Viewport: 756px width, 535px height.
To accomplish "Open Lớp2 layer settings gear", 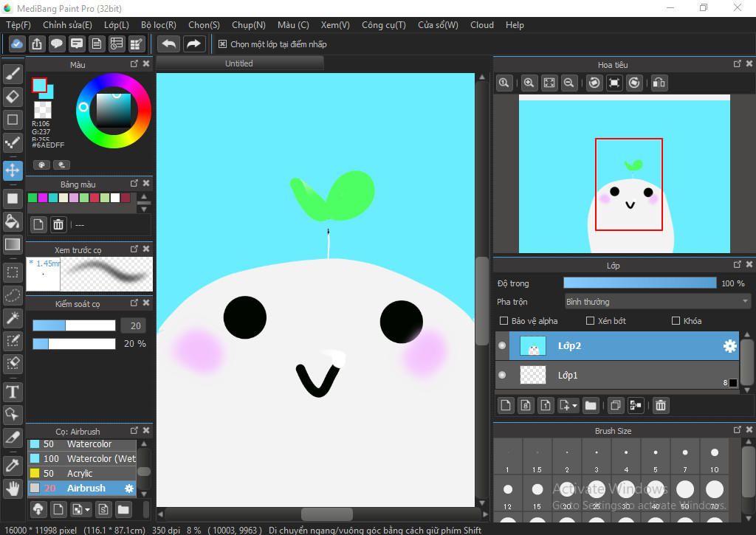I will point(730,345).
